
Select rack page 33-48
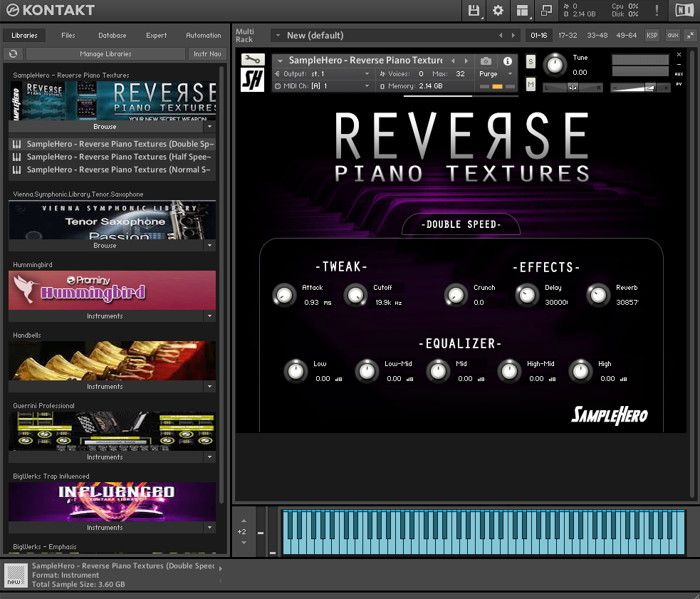597,36
